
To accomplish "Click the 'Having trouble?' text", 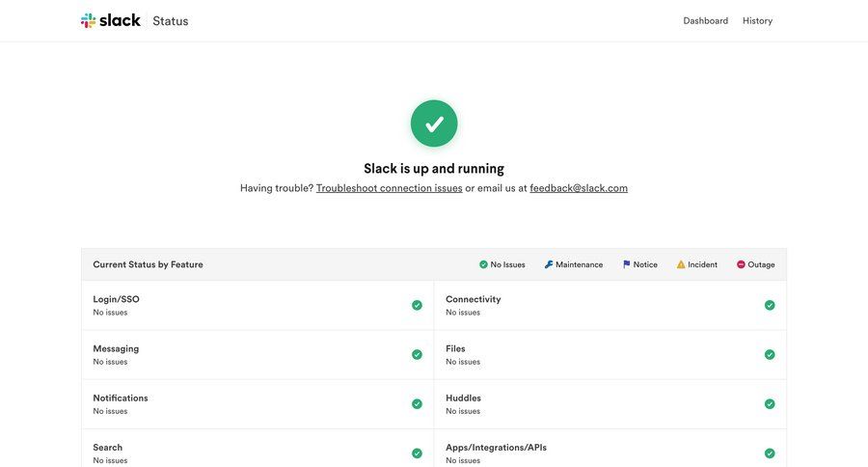I will click(x=277, y=188).
